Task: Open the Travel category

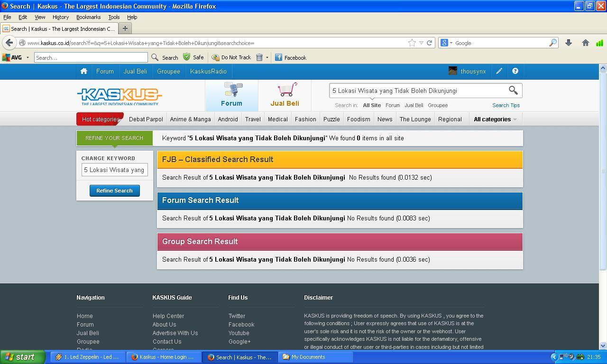Action: click(x=253, y=119)
